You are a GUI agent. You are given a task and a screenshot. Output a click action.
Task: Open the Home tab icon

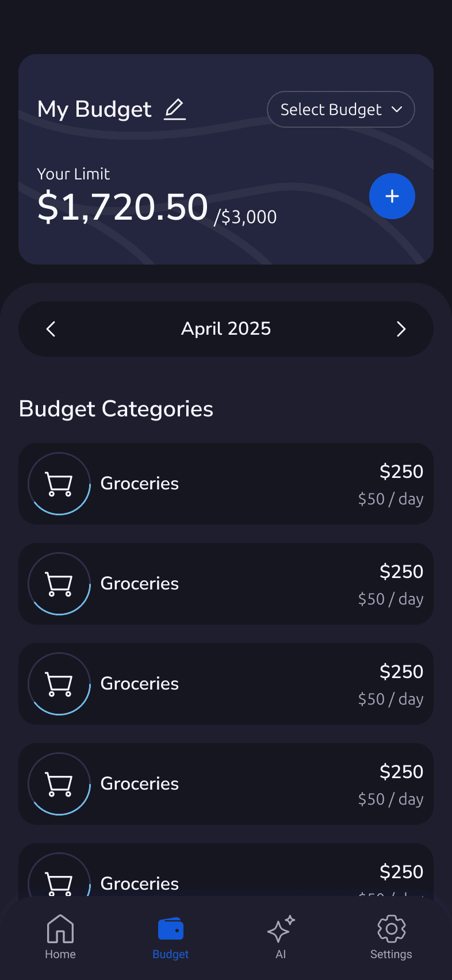click(x=60, y=928)
